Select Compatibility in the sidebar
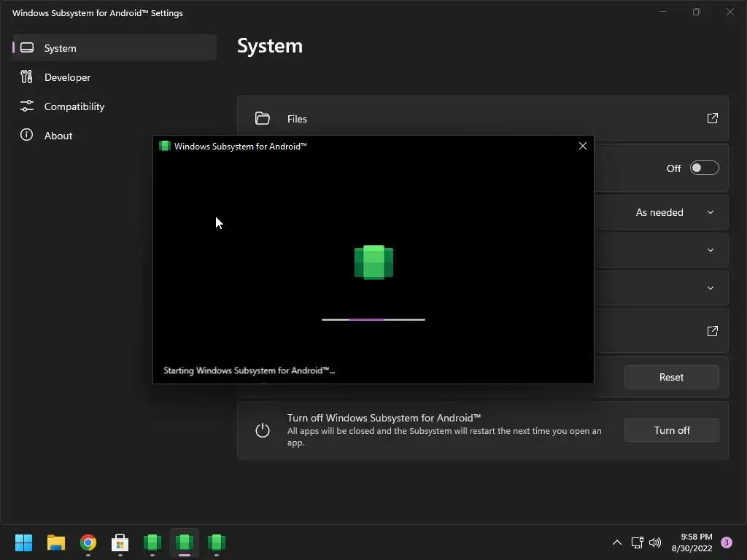Viewport: 747px width, 560px height. (x=115, y=106)
